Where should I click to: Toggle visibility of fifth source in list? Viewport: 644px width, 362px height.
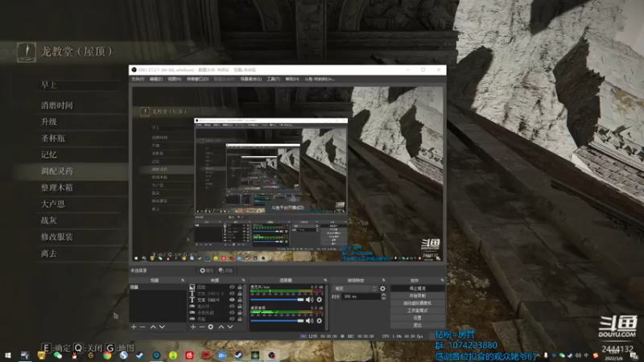coord(232,313)
